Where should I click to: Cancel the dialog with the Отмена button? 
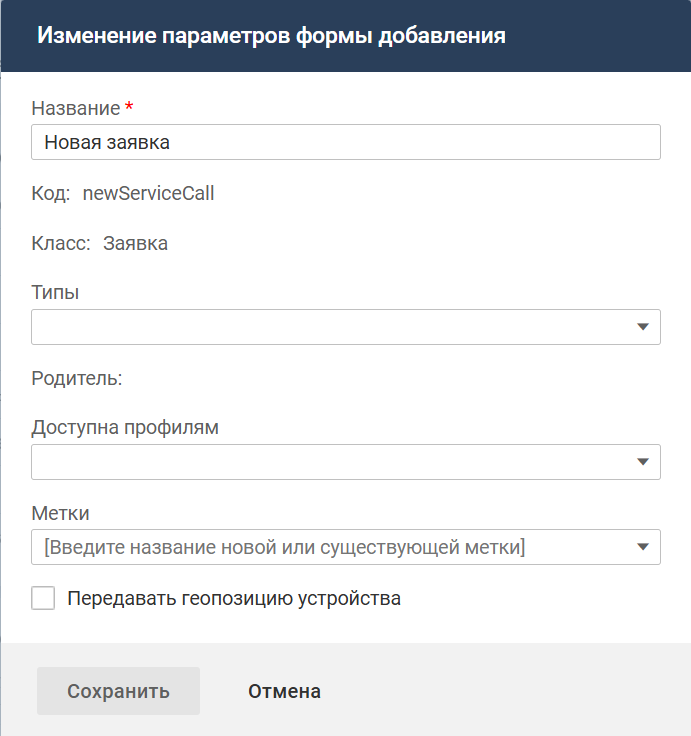pyautogui.click(x=284, y=691)
